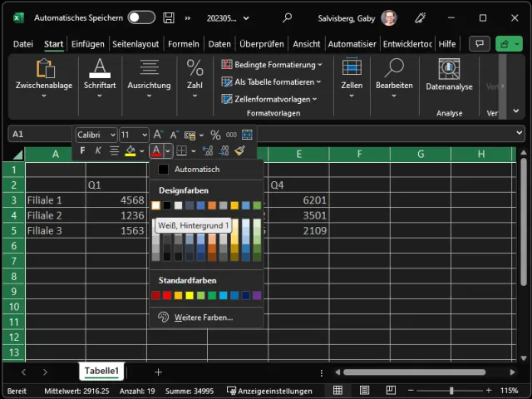Add a new sheet with plus icon
Image resolution: width=532 pixels, height=399 pixels.
pyautogui.click(x=158, y=372)
